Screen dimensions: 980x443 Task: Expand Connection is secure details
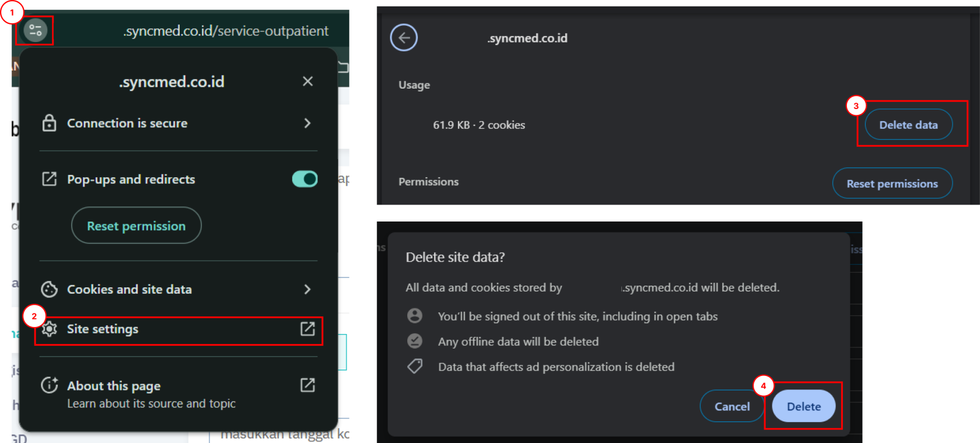click(x=307, y=123)
